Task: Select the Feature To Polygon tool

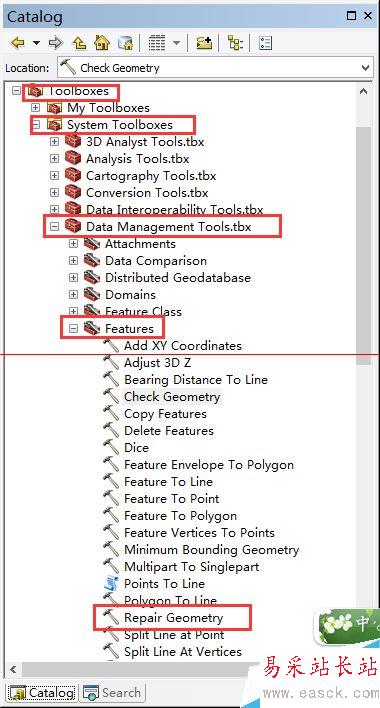Action: [x=181, y=516]
